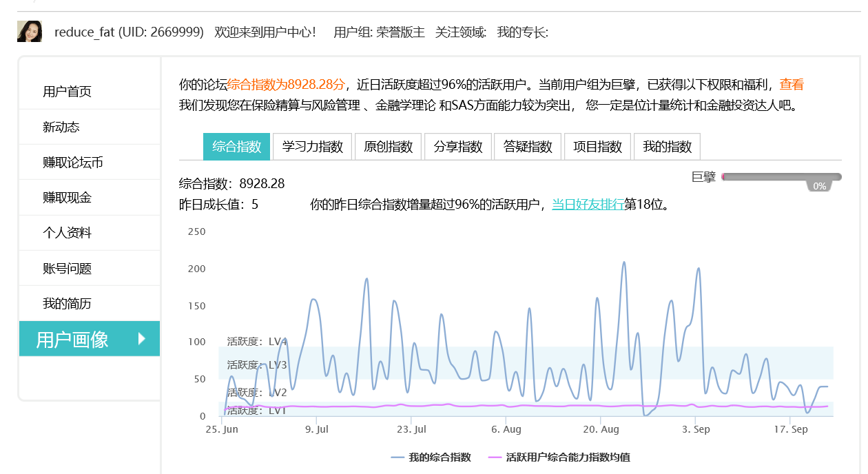The image size is (868, 474).
Task: Click the 活跃度：LV2 chart label
Action: (257, 392)
